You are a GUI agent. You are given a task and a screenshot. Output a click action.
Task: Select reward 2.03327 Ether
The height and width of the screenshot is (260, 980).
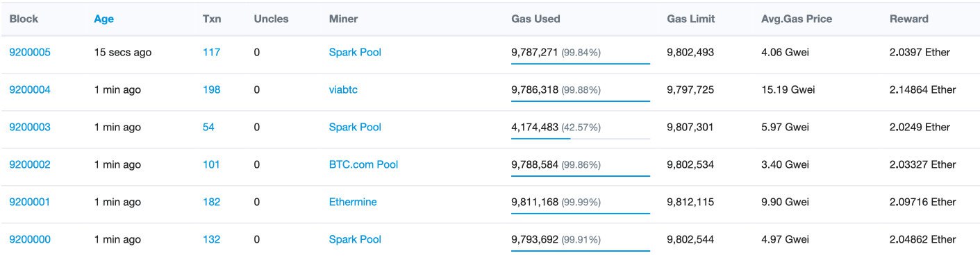[x=923, y=164]
